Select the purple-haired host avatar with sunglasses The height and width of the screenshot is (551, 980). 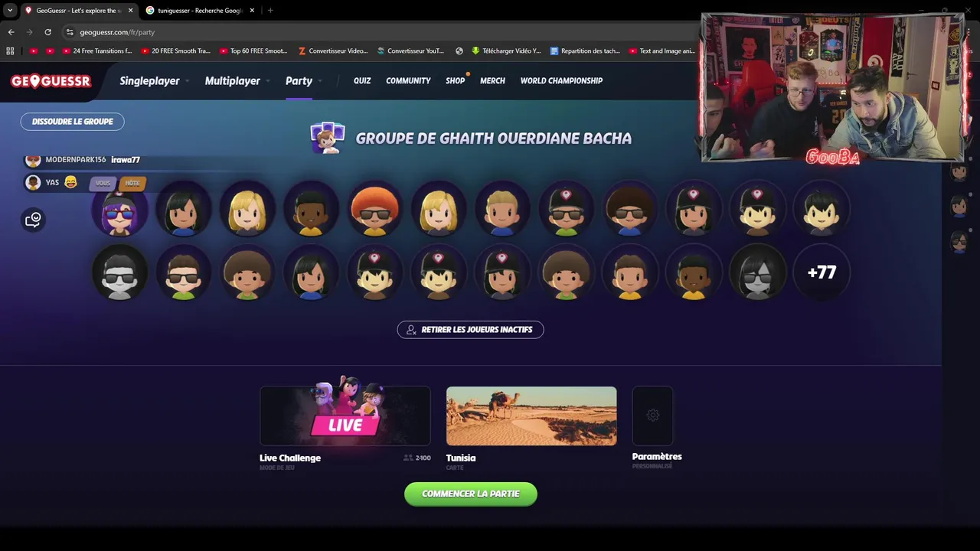119,210
